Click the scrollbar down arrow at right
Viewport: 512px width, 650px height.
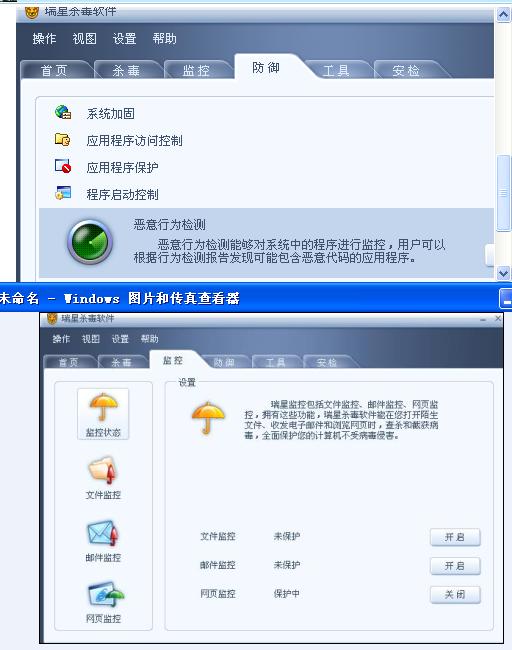[x=503, y=273]
